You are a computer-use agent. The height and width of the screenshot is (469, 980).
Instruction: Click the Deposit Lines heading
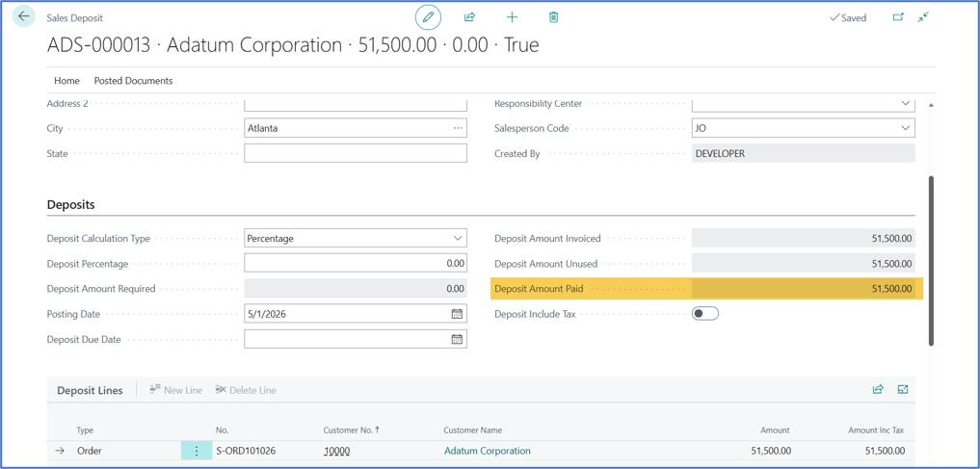click(90, 390)
